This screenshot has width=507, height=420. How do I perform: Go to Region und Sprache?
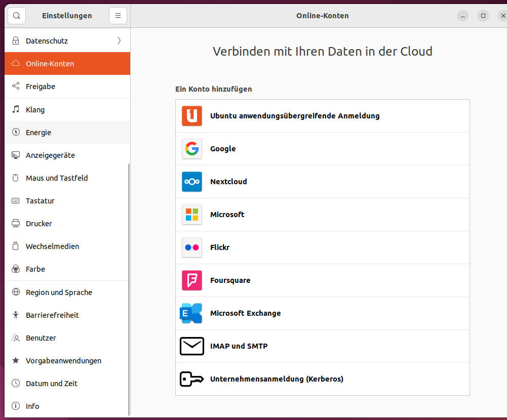(67, 292)
